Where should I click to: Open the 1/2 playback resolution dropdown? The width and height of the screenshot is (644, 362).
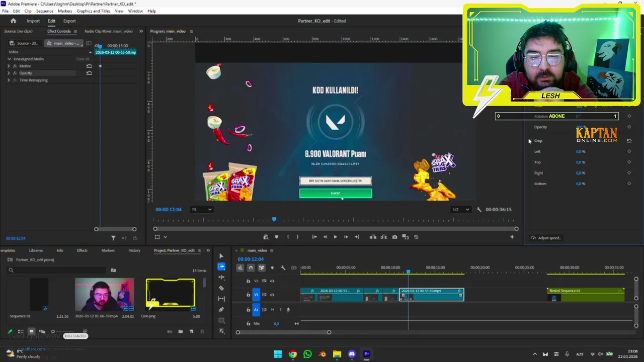[x=460, y=210]
